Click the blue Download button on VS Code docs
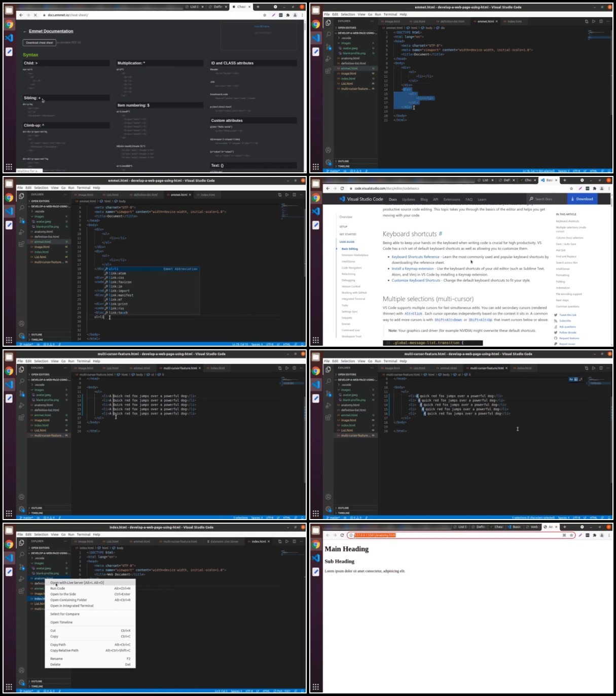 click(x=582, y=199)
